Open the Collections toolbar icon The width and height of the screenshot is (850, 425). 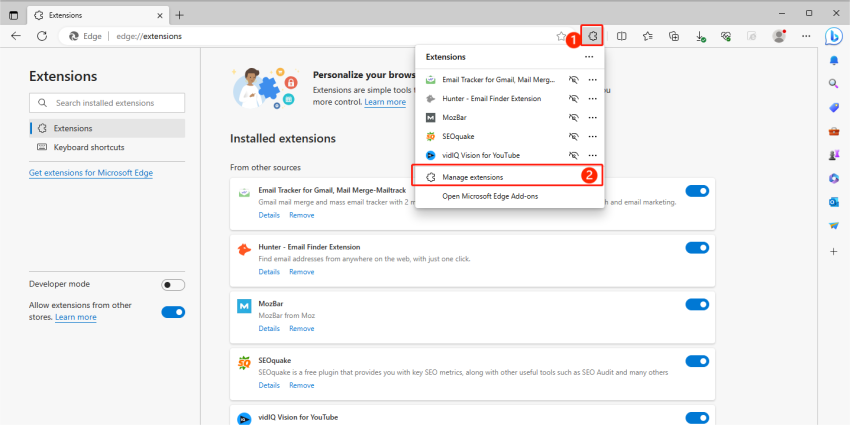[x=674, y=36]
